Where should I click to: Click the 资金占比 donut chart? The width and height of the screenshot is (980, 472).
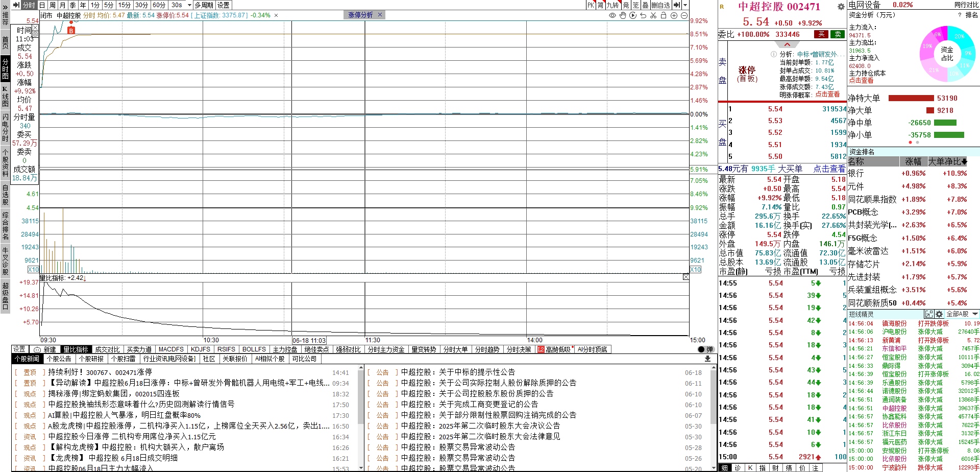pyautogui.click(x=947, y=53)
